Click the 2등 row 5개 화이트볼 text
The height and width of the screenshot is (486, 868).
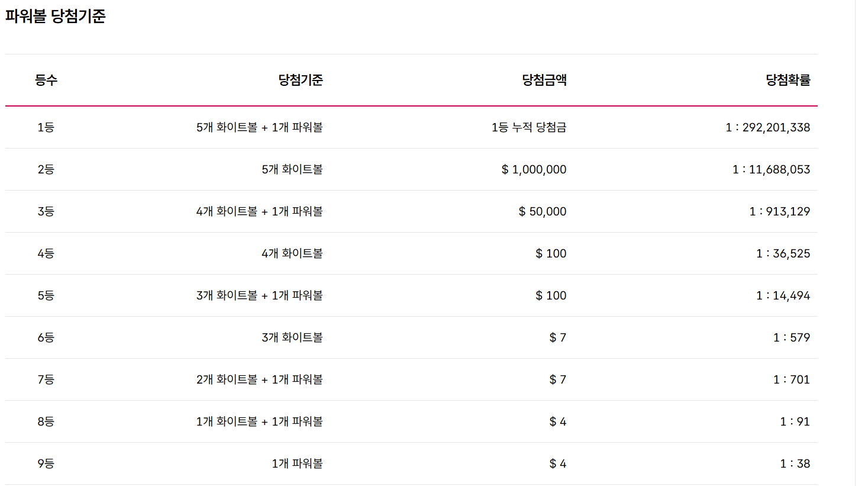coord(292,169)
